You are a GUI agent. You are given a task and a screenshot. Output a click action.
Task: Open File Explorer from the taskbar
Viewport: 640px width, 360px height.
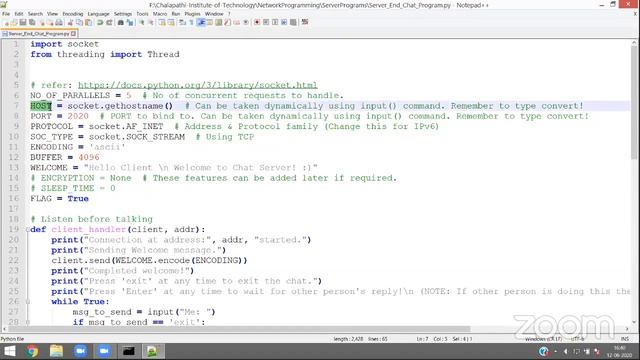click(x=56, y=351)
